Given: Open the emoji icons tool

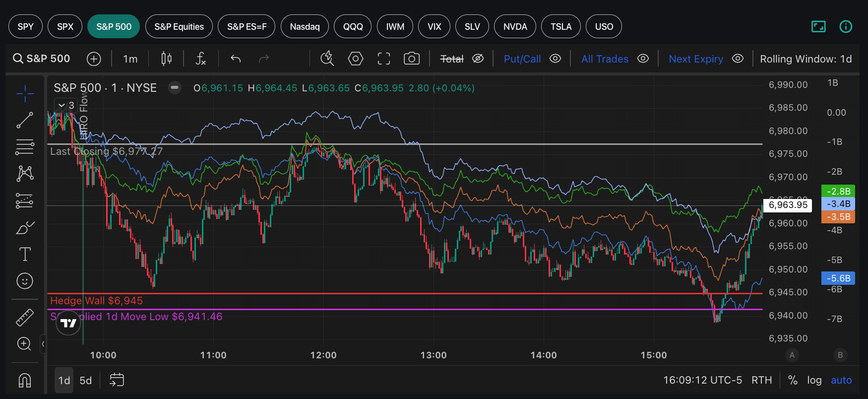Looking at the screenshot, I should 25,281.
